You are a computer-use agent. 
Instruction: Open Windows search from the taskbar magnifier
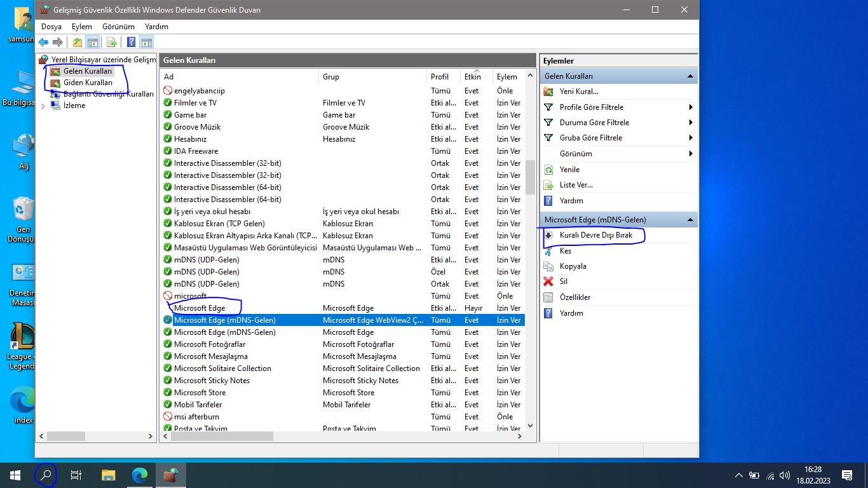click(x=46, y=475)
